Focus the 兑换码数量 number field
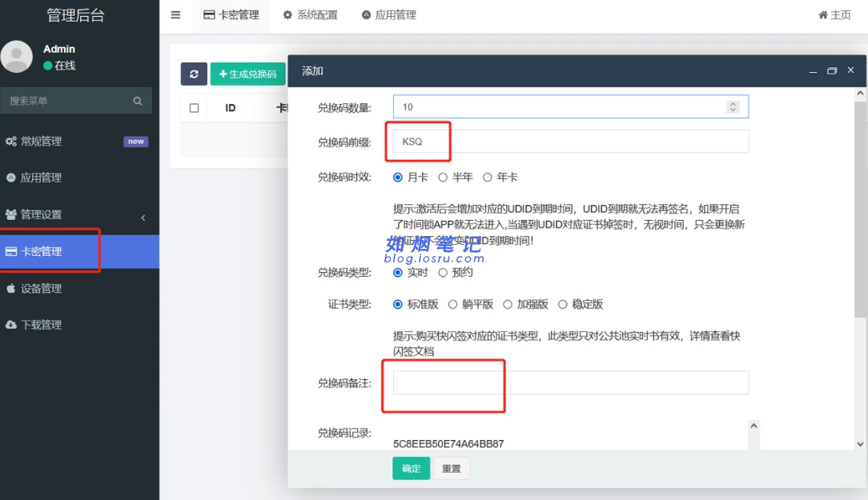Image resolution: width=868 pixels, height=500 pixels. [571, 106]
